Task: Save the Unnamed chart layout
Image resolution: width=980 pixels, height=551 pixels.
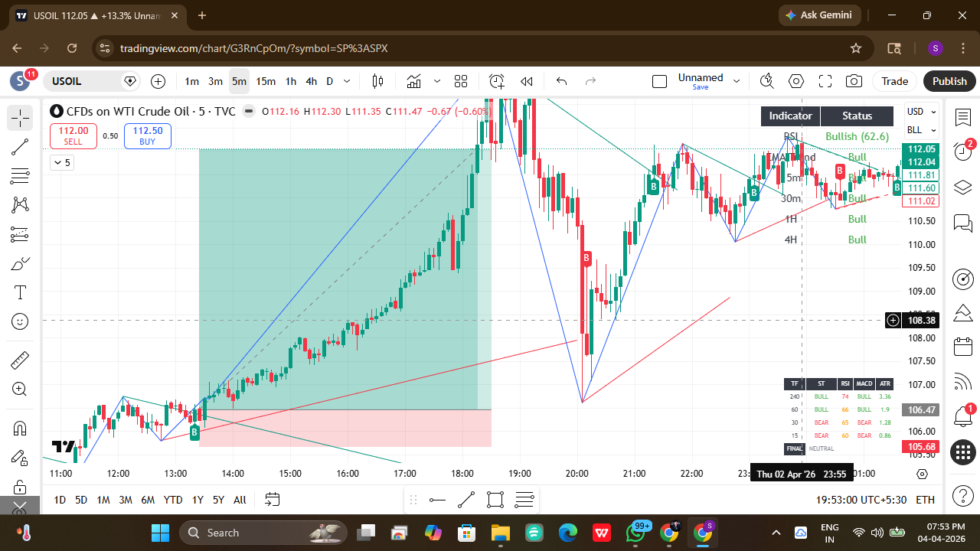Action: [701, 87]
